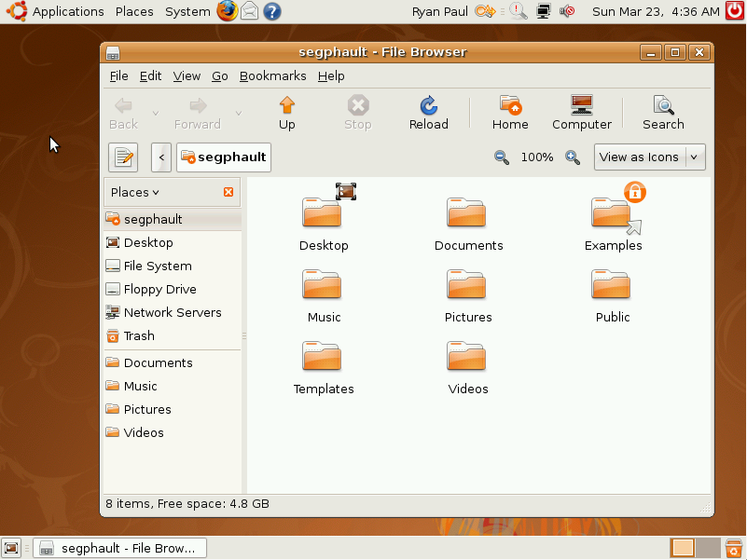Screen dimensions: 747x560
Task: Select Network Servers in sidebar
Action: [x=173, y=312]
